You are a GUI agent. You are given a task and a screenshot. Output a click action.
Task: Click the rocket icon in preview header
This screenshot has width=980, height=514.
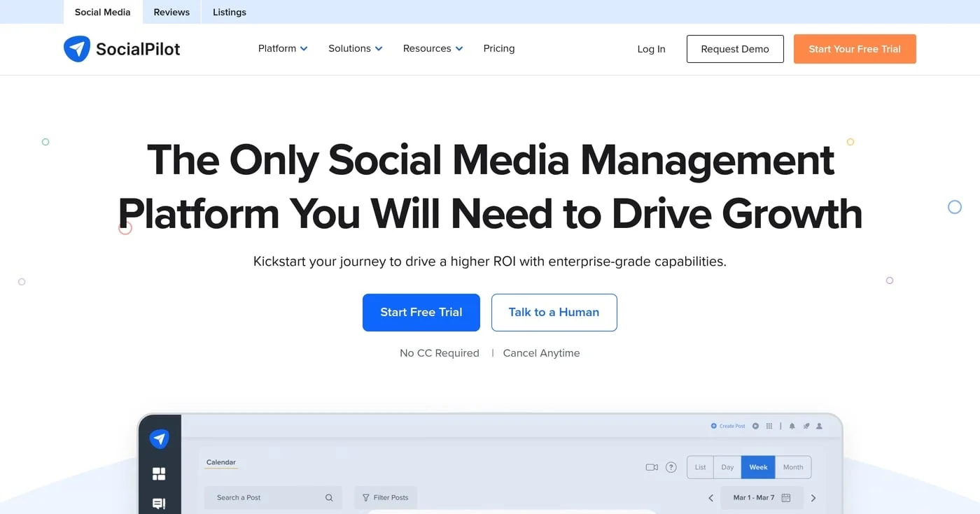(x=806, y=426)
